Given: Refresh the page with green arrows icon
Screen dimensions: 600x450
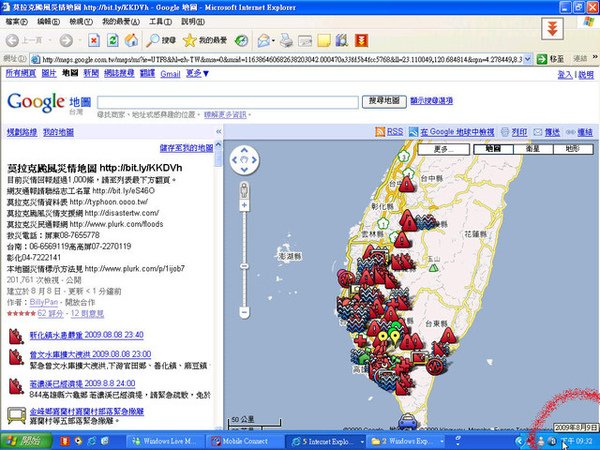Looking at the screenshot, I should tap(112, 40).
